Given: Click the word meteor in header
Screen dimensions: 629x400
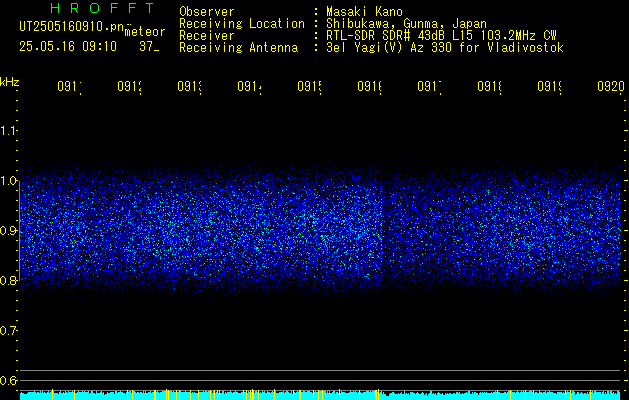Looking at the screenshot, I should pyautogui.click(x=145, y=32).
